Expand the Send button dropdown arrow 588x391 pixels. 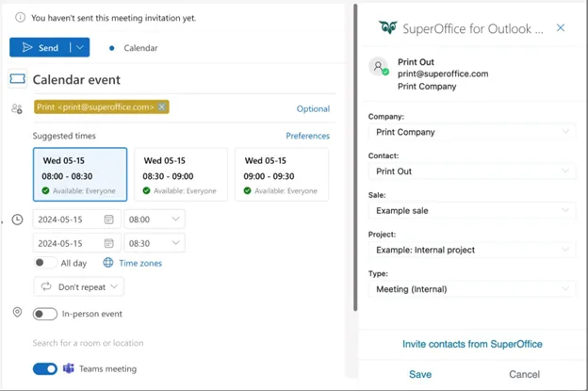[80, 47]
